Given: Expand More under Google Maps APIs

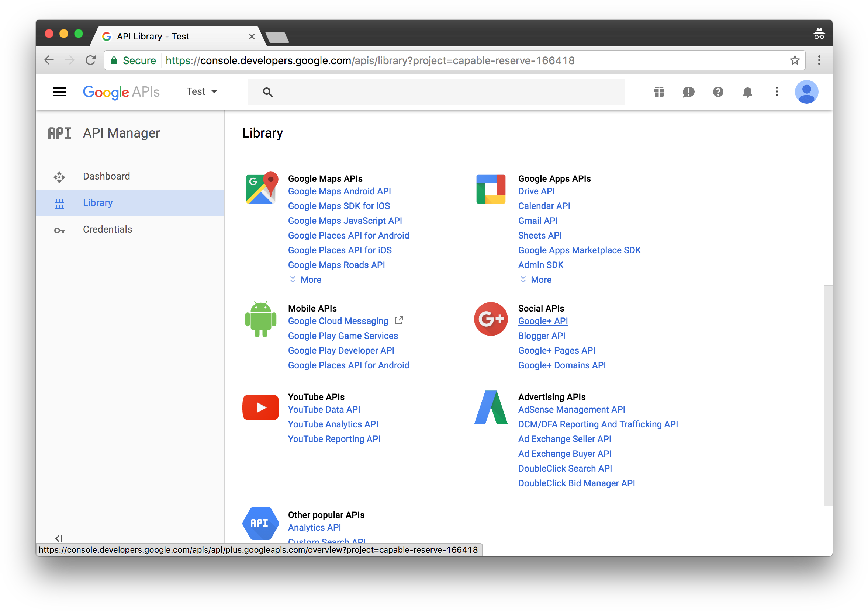Looking at the screenshot, I should pos(305,280).
